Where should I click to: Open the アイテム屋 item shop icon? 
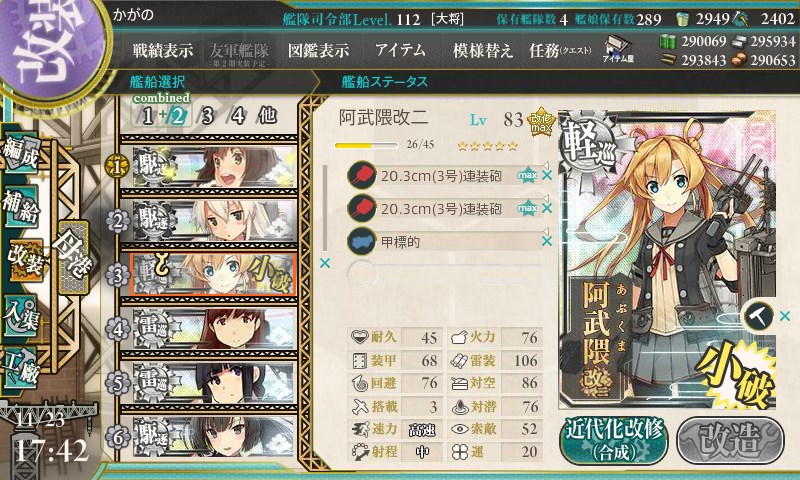618,49
